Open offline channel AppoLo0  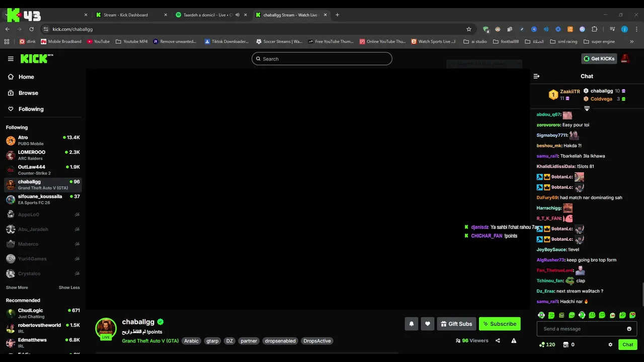[x=43, y=215]
